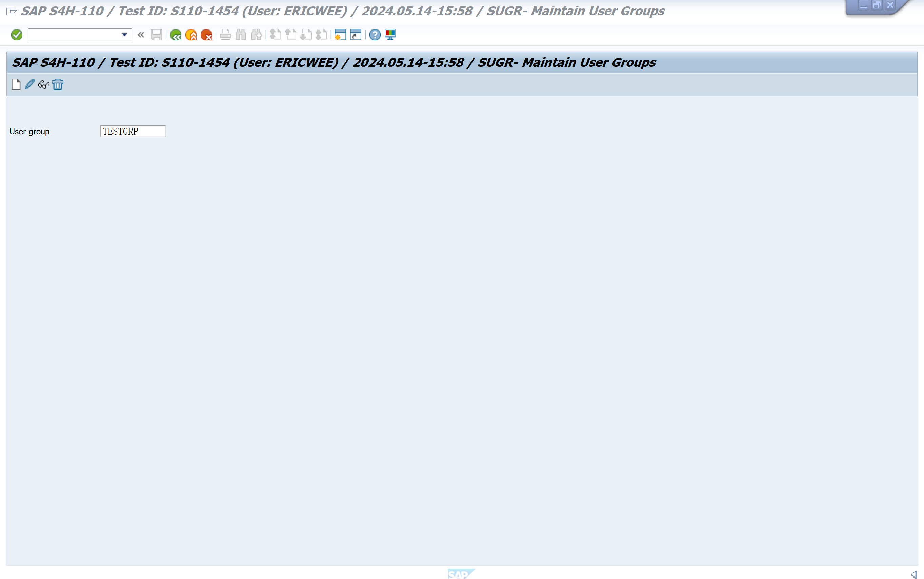Click the User group field containing TESTGRP
Screen dimensions: 924x579
tap(133, 131)
